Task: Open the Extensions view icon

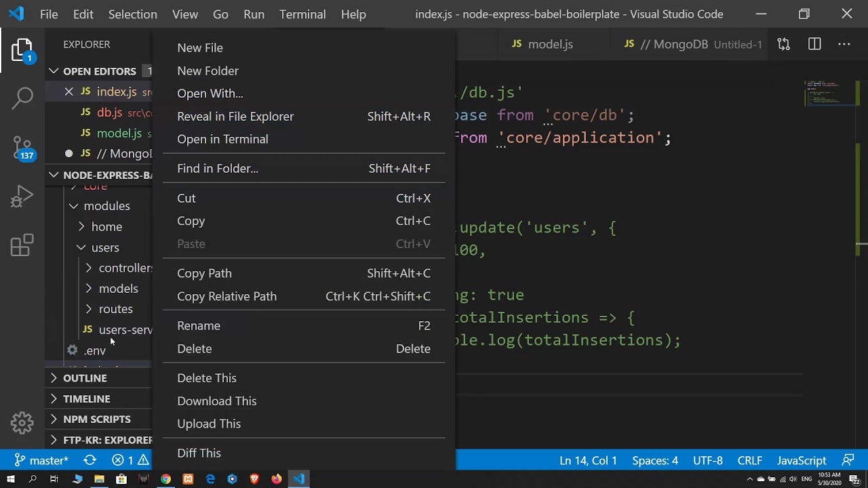Action: [x=22, y=245]
